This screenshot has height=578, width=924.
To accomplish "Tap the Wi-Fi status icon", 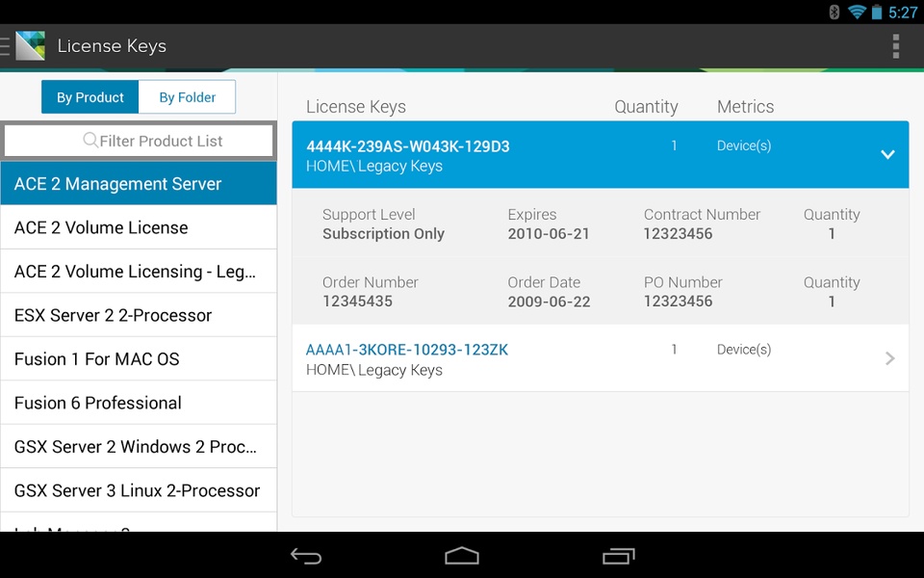I will click(857, 12).
